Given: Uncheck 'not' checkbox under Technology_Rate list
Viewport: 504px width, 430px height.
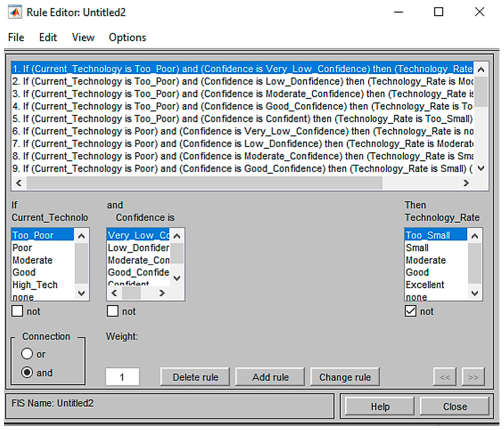Looking at the screenshot, I should (x=411, y=311).
